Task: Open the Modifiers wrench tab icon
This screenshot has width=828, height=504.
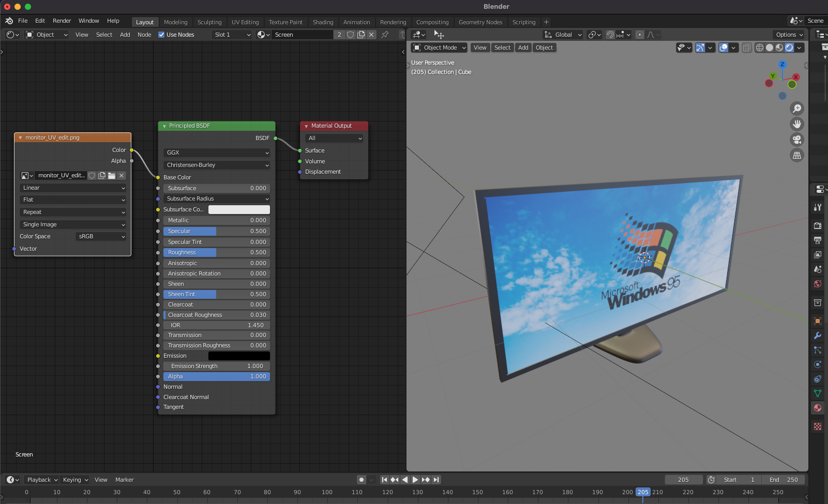Action: point(818,335)
